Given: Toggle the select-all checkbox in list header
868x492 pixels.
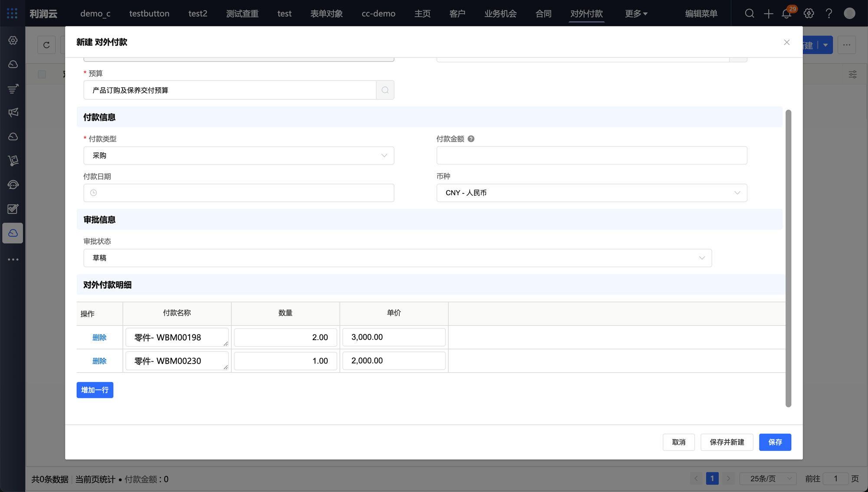Looking at the screenshot, I should [42, 74].
